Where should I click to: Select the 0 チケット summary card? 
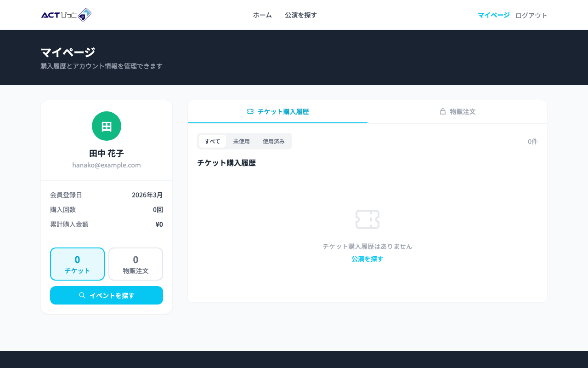click(x=77, y=264)
